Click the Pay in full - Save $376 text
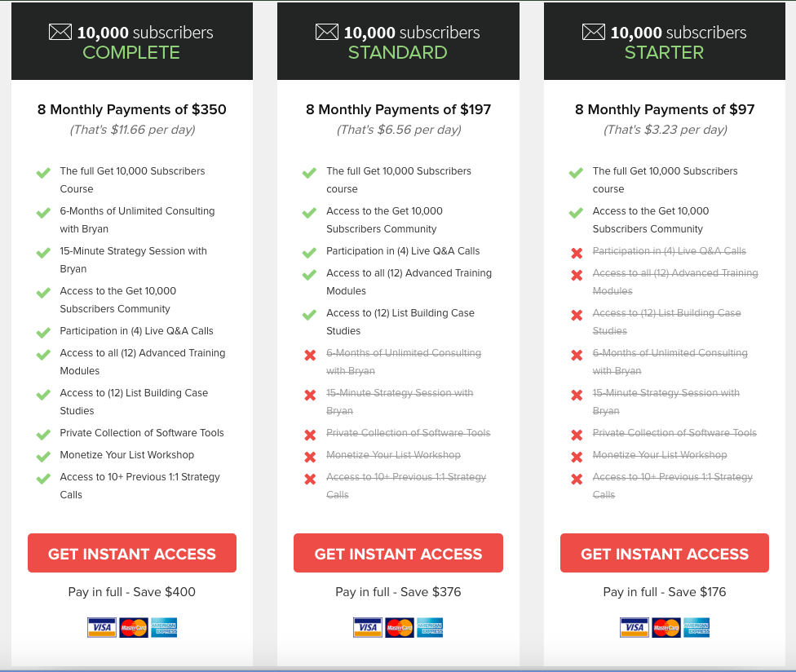 399,592
